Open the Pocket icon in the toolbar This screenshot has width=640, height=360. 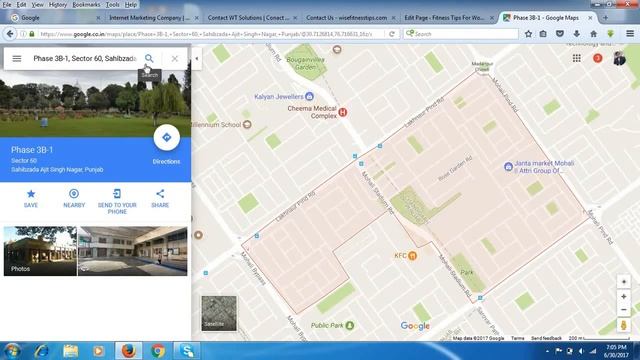[560, 34]
